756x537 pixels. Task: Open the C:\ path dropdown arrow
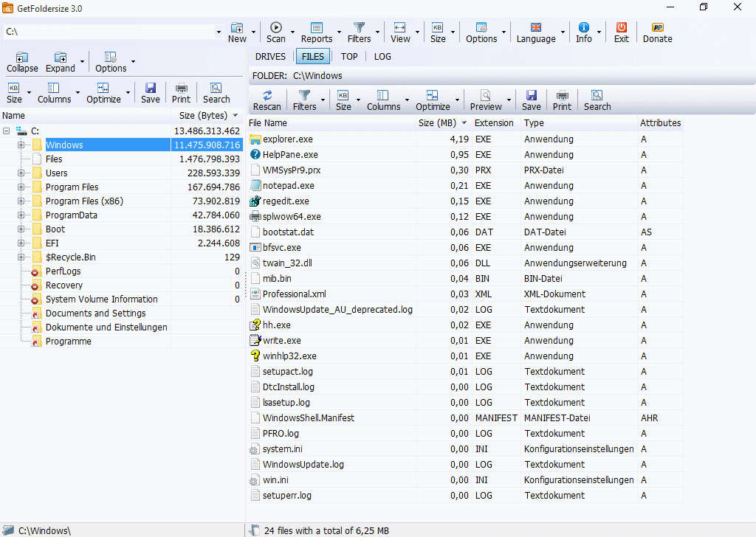tap(219, 32)
